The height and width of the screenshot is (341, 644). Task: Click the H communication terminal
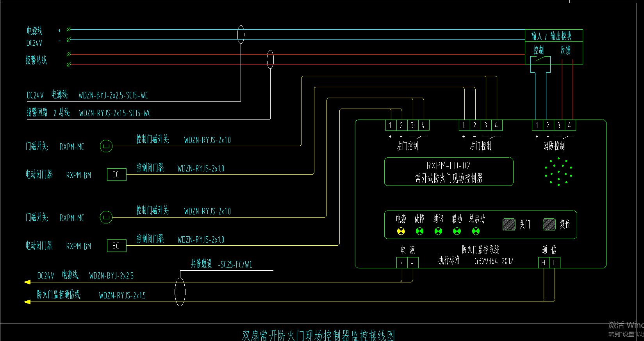tap(544, 263)
